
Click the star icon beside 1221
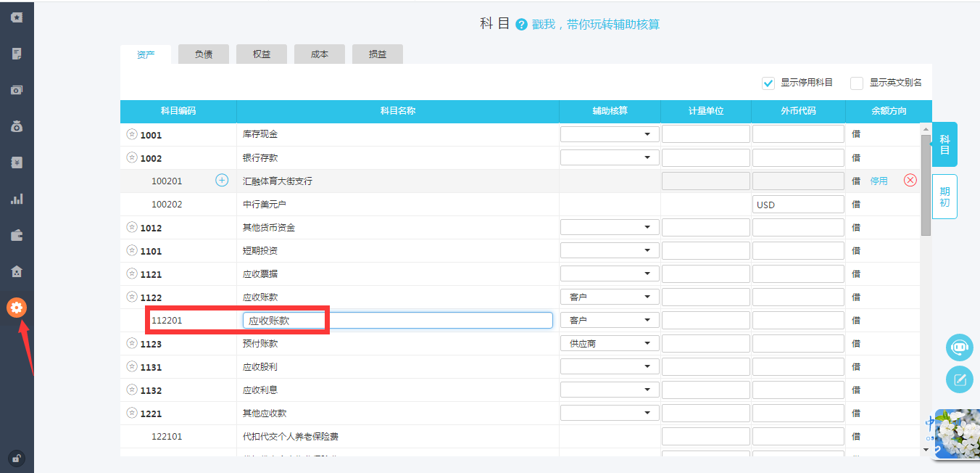click(x=132, y=413)
